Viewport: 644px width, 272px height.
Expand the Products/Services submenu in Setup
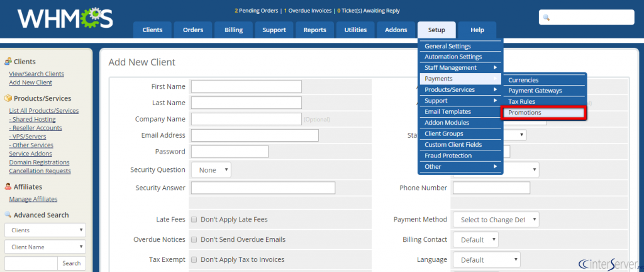coord(460,89)
